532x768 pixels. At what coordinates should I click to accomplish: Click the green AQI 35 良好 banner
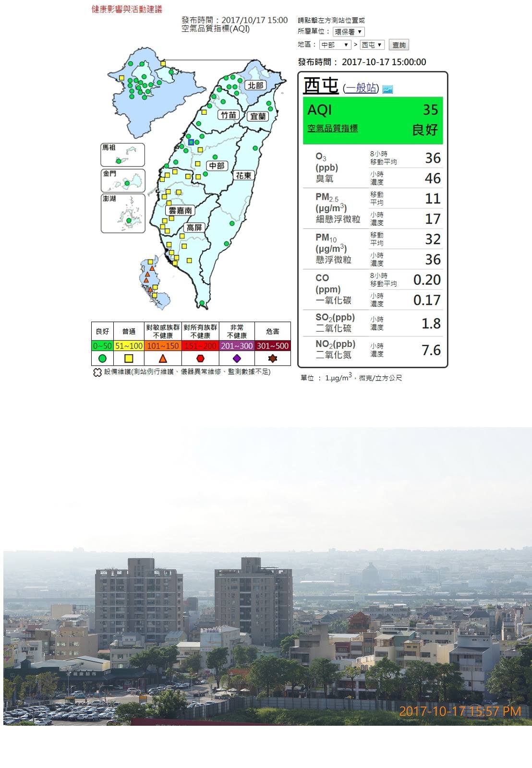click(x=373, y=120)
